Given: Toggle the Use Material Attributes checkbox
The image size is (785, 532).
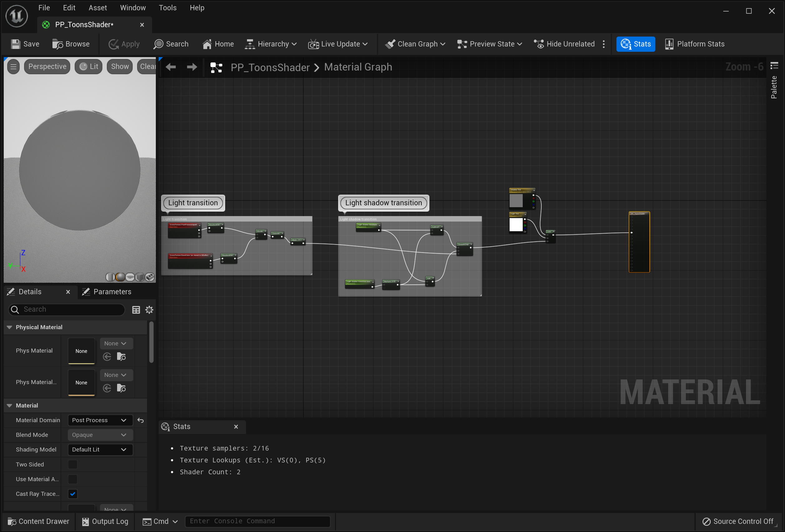Looking at the screenshot, I should click(73, 479).
